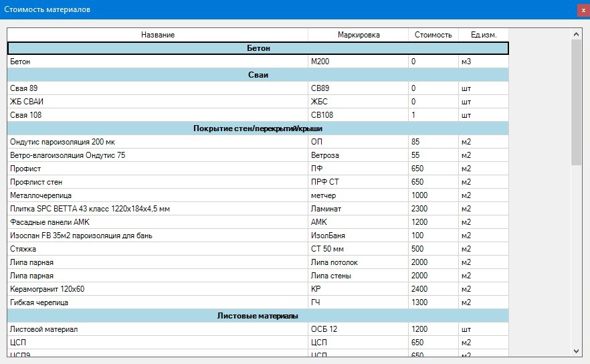Click the Маркировка column header
This screenshot has width=590, height=364.
click(x=359, y=35)
